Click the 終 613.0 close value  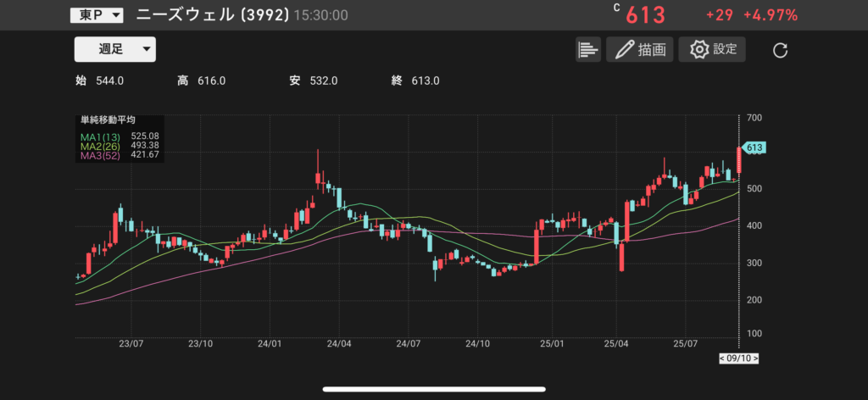click(x=415, y=81)
